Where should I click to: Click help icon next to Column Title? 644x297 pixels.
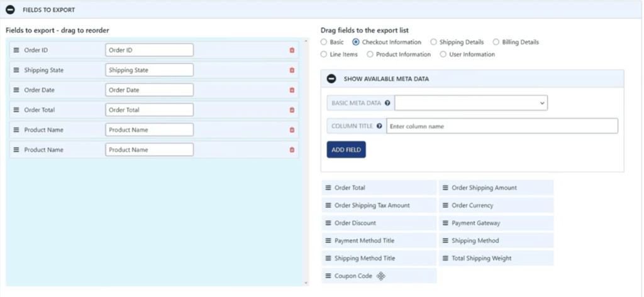[x=379, y=126]
